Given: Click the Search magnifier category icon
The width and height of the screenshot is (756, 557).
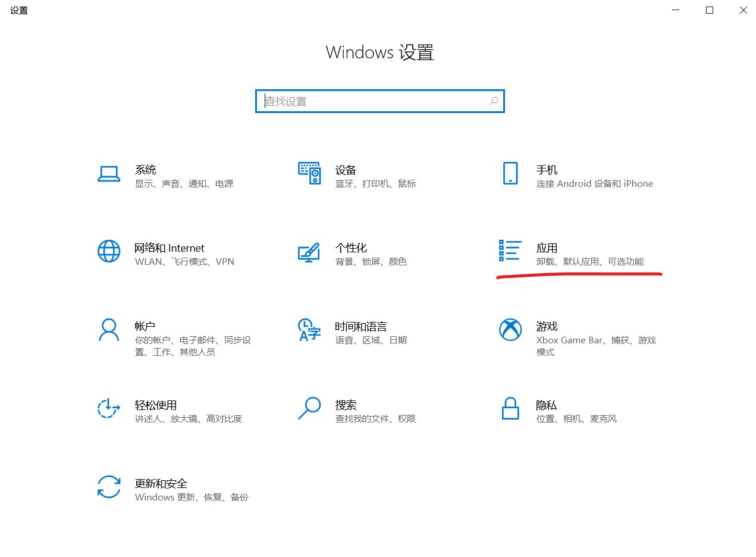Looking at the screenshot, I should pos(309,408).
